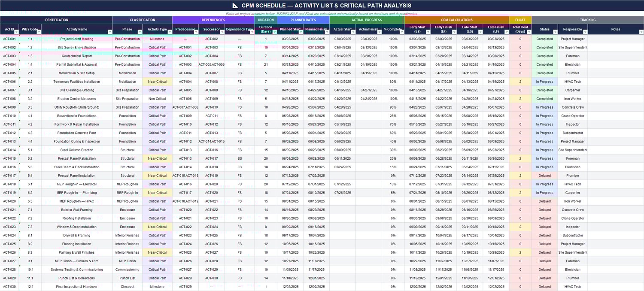The image size is (644, 291).
Task: Select the Delayed status for ACT-017
Action: pyautogui.click(x=545, y=176)
